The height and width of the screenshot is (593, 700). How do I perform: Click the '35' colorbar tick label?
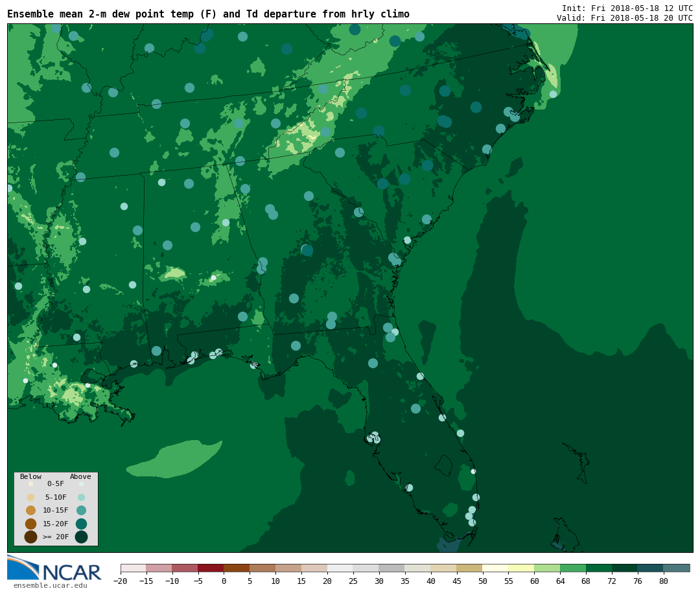pyautogui.click(x=405, y=581)
